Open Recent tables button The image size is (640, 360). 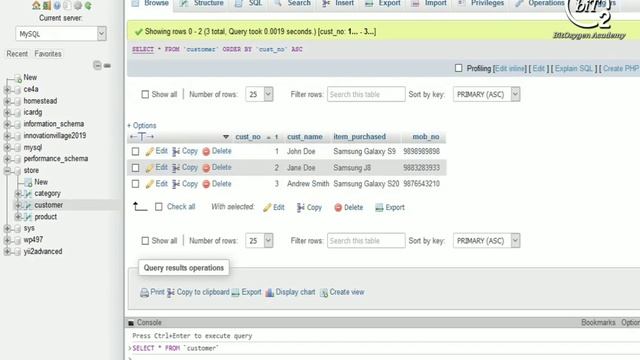(17, 54)
